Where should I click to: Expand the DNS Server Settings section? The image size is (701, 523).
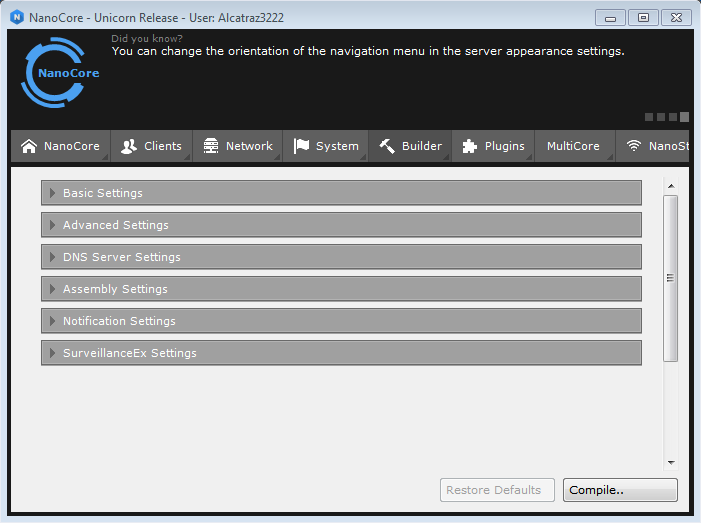pos(342,257)
